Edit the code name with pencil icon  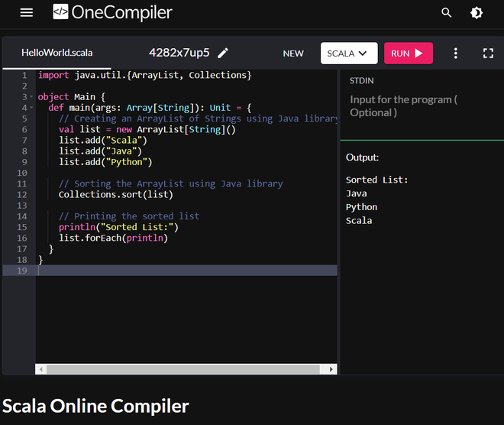(x=223, y=53)
